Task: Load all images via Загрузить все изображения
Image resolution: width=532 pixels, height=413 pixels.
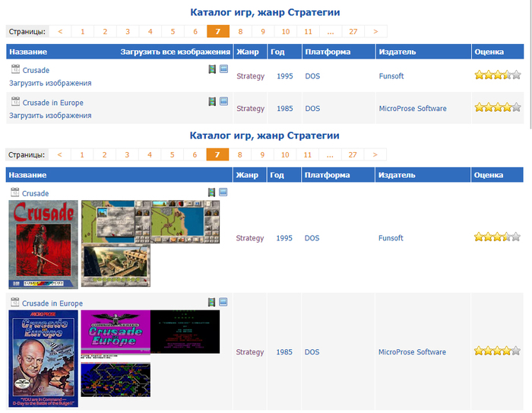Action: click(x=175, y=52)
